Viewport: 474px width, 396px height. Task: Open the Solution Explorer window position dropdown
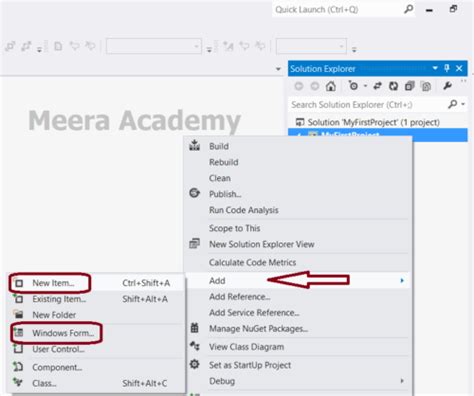tap(435, 68)
